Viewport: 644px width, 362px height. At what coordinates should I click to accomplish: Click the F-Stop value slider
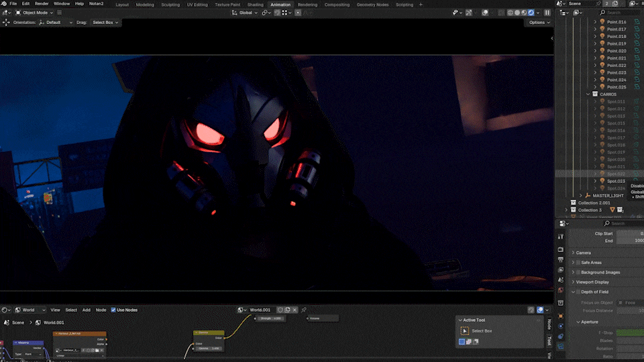pyautogui.click(x=631, y=333)
